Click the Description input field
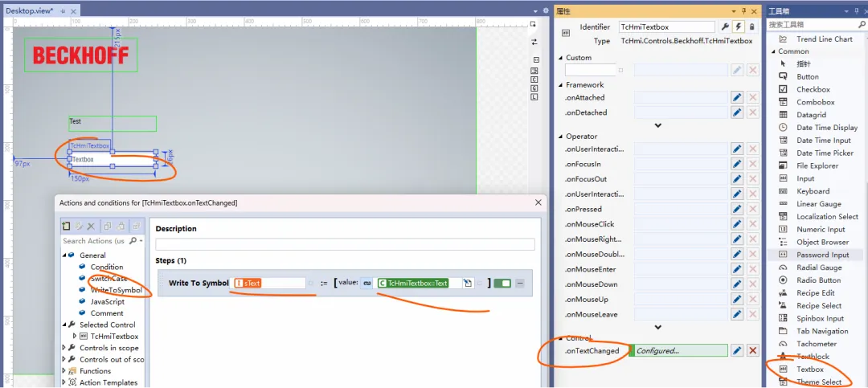The image size is (868, 388). (345, 244)
